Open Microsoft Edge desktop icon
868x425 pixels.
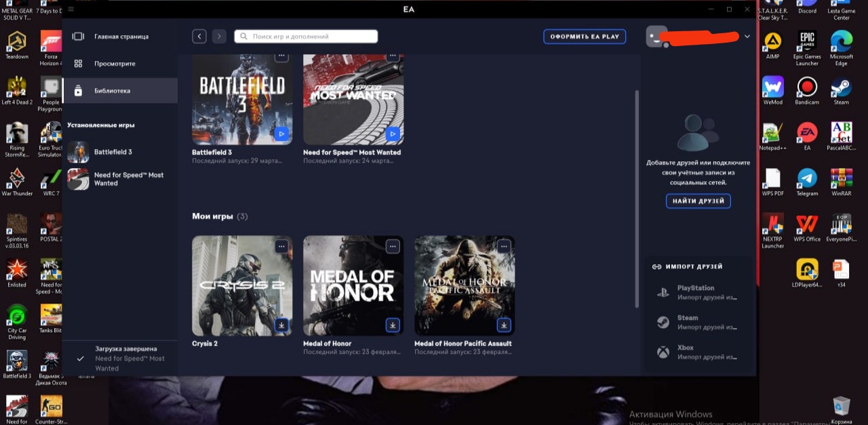tap(842, 49)
